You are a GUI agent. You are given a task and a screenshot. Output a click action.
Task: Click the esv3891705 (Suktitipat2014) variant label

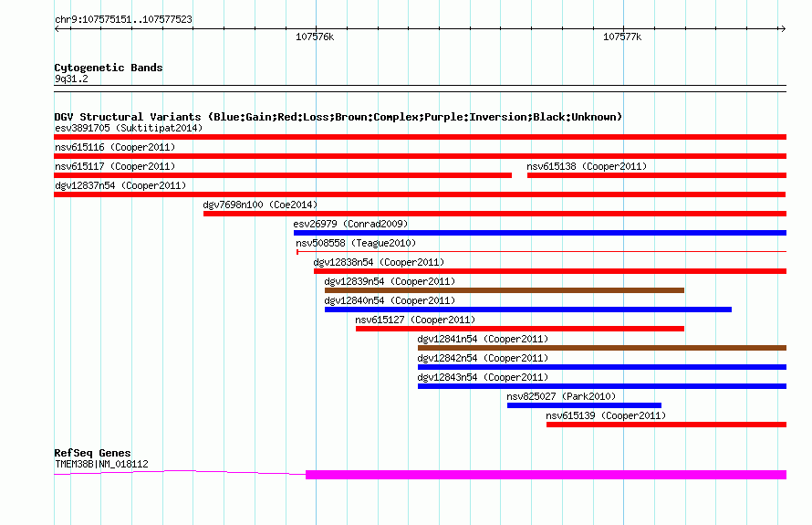129,128
